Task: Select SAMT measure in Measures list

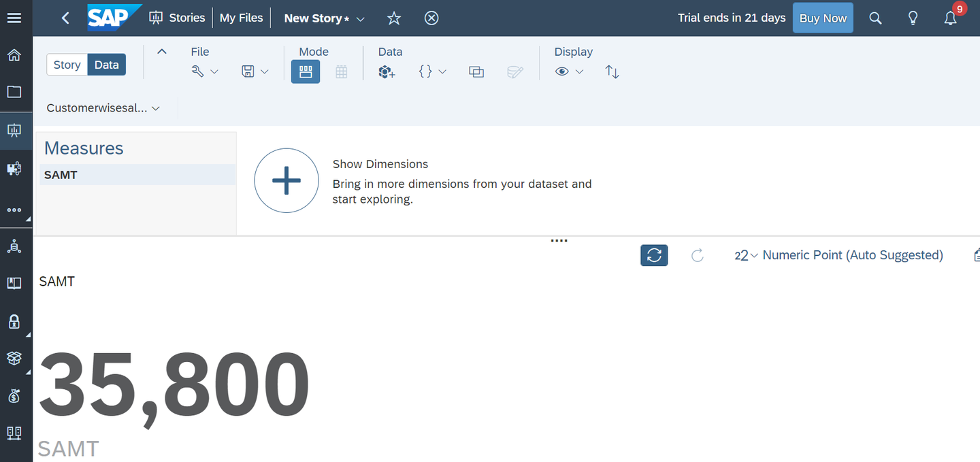Action: [137, 175]
